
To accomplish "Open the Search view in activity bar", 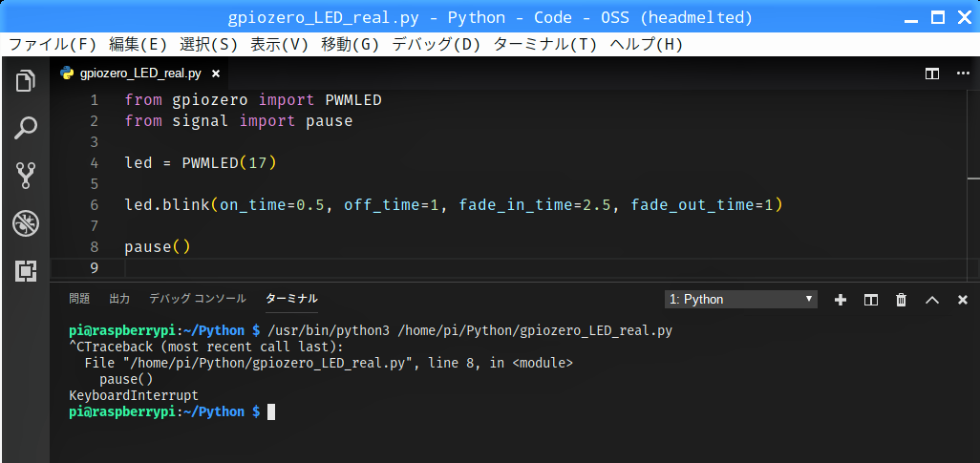I will click(26, 128).
